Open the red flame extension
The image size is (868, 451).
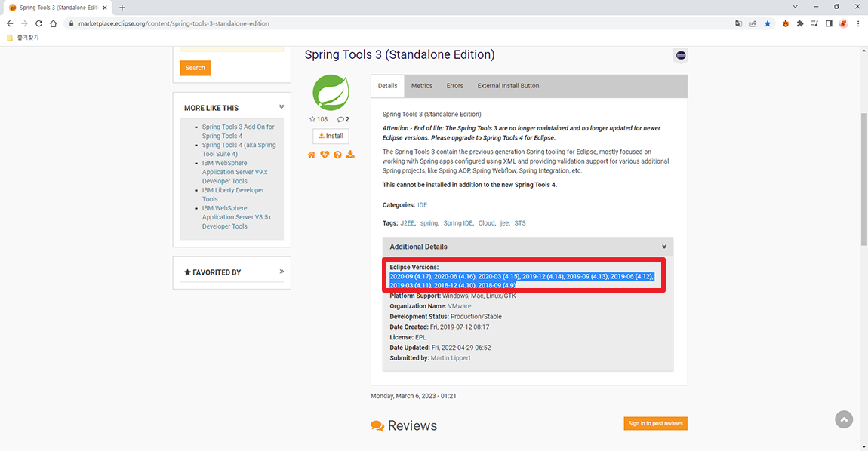pyautogui.click(x=786, y=24)
